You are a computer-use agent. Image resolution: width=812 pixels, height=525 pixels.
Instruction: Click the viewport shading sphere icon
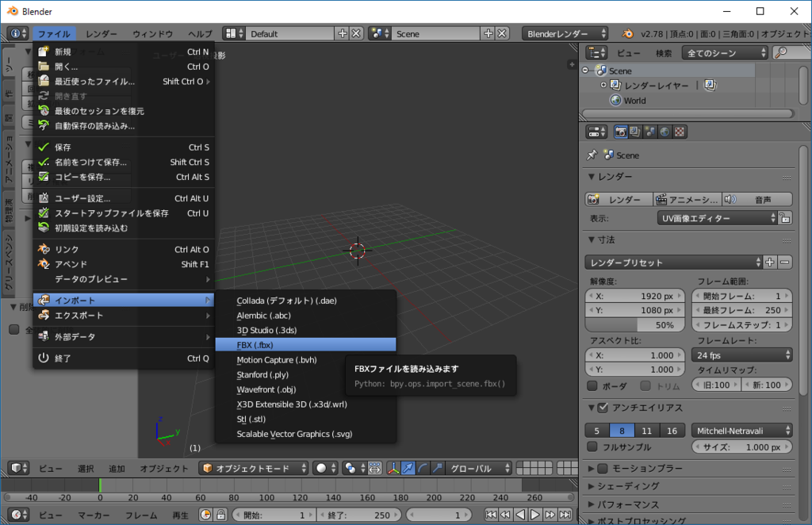click(324, 468)
